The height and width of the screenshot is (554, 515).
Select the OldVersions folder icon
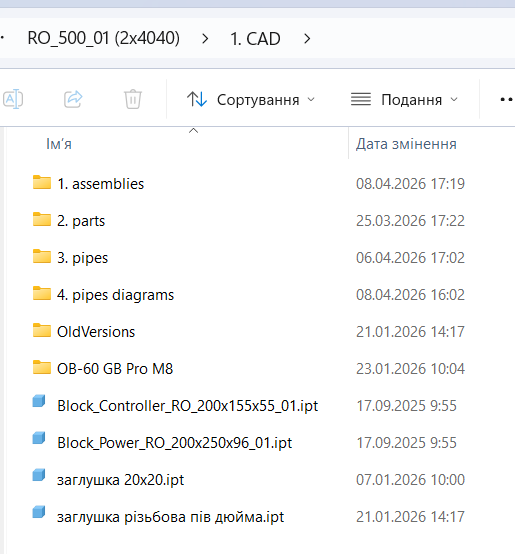pyautogui.click(x=42, y=330)
